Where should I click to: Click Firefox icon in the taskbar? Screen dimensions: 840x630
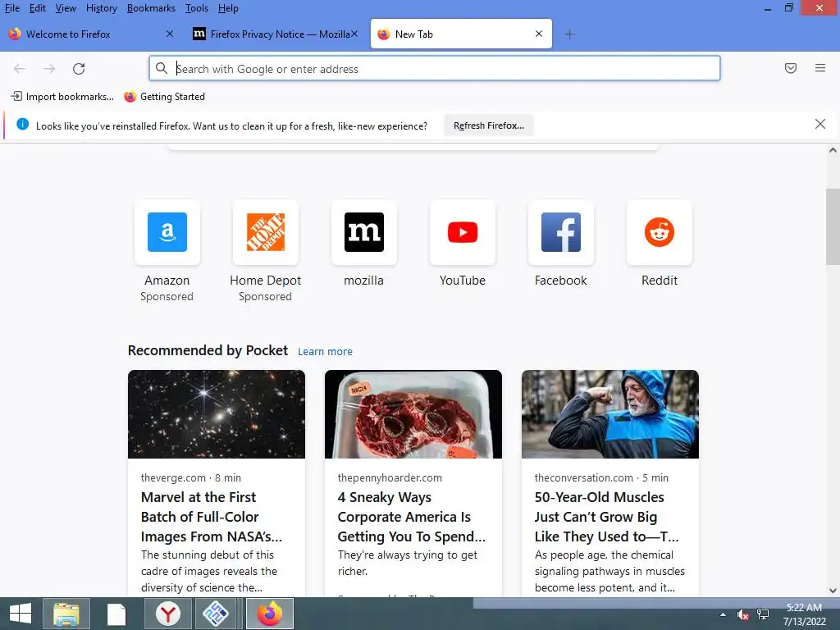coord(269,614)
